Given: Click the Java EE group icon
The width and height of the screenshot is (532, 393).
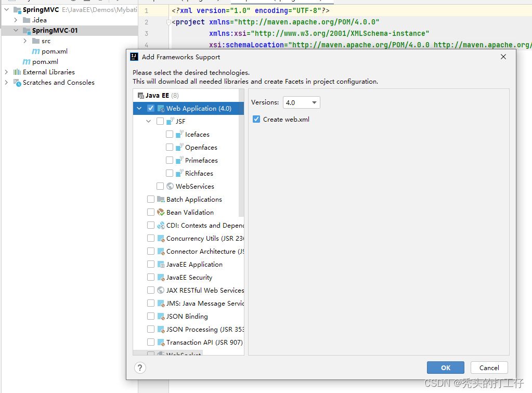Looking at the screenshot, I should pyautogui.click(x=141, y=96).
